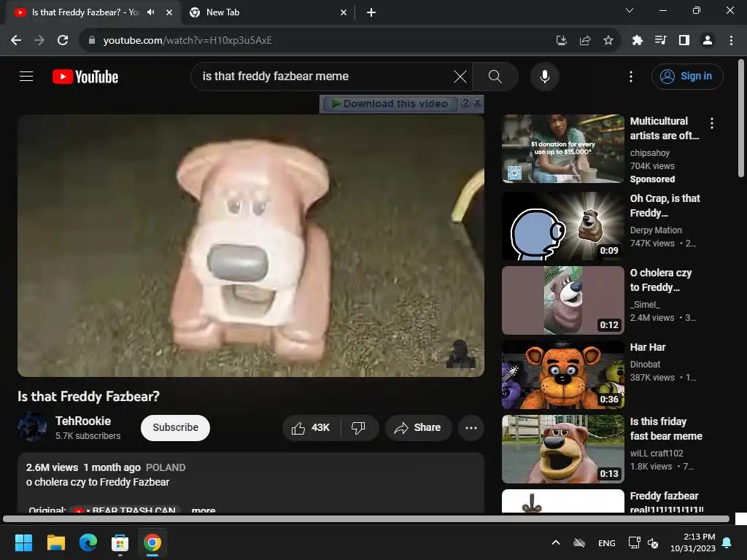Select Is that Freddy Fazbear tab

(x=86, y=12)
